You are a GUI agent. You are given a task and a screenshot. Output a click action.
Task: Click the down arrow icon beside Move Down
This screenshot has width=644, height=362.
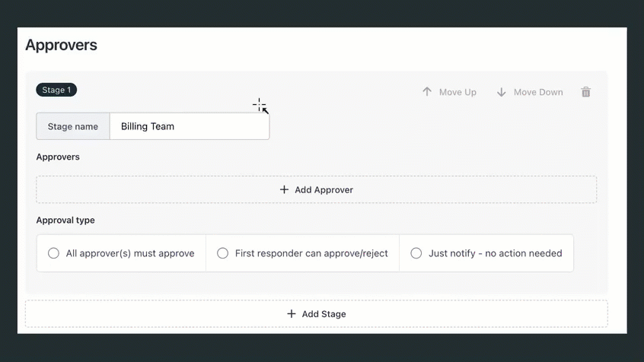502,92
